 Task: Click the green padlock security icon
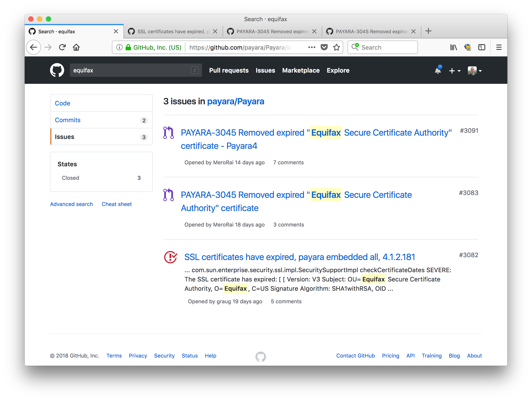[128, 47]
